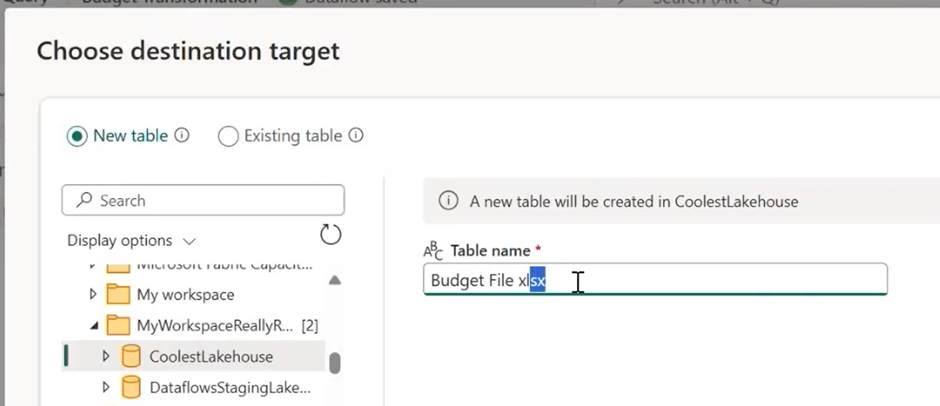Click the info icon next to New table
The width and height of the screenshot is (940, 406).
pos(182,136)
